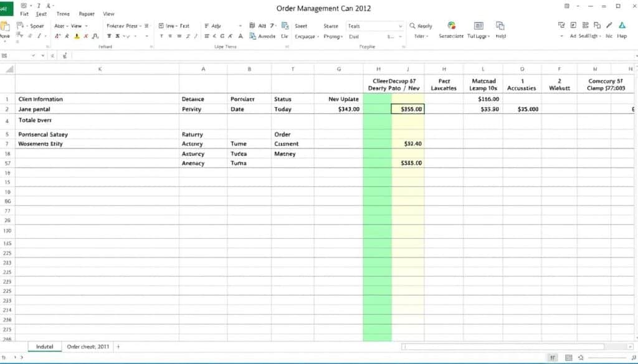The image size is (638, 364).
Task: Click the select-all corner triangle
Action: point(9,70)
